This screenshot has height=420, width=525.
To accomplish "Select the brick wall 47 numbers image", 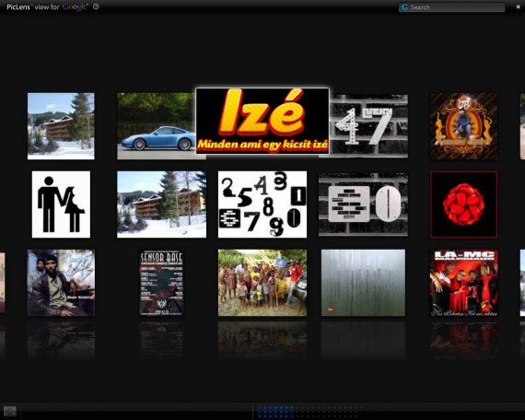I will [x=368, y=126].
